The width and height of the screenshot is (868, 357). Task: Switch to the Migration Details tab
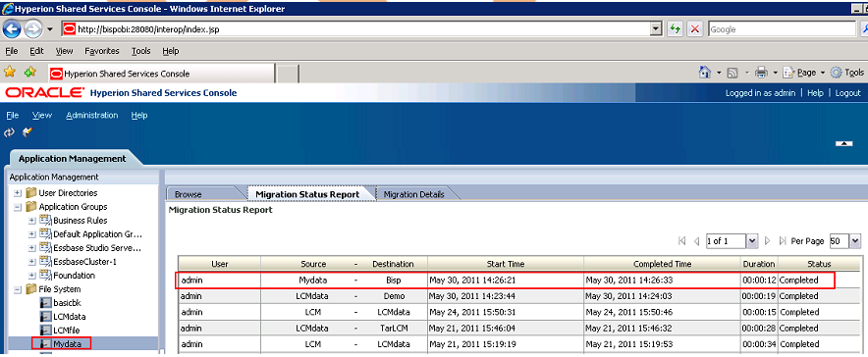click(x=414, y=194)
